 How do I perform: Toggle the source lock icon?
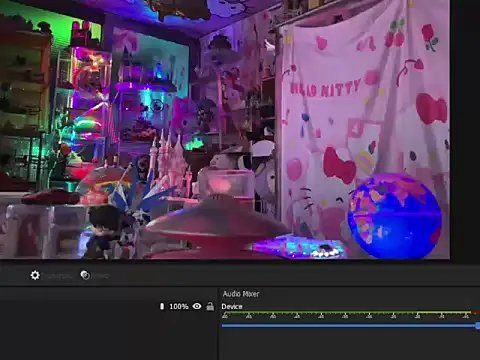(x=210, y=306)
